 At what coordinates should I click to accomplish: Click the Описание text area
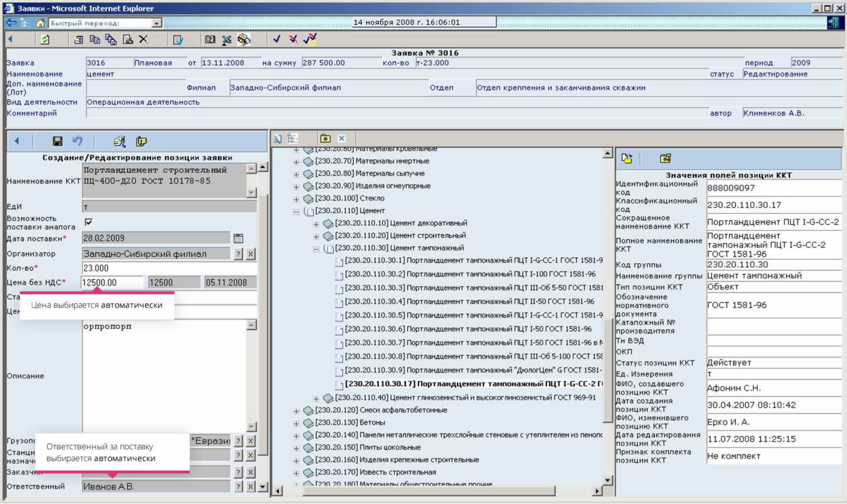[x=164, y=376]
